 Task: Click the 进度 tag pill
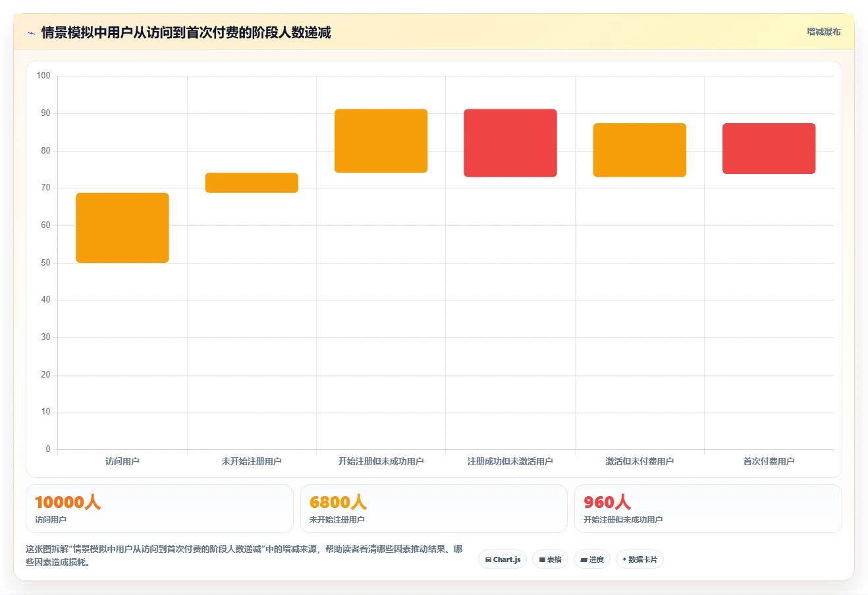pos(592,559)
